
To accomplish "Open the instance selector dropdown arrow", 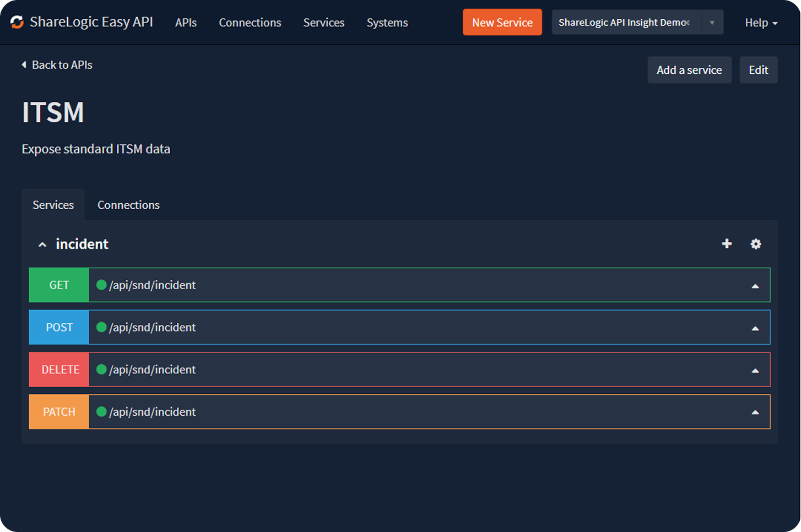I will (x=712, y=23).
